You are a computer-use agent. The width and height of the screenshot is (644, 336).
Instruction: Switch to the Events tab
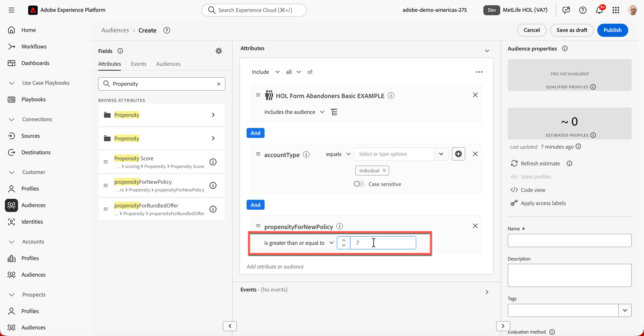(x=138, y=64)
